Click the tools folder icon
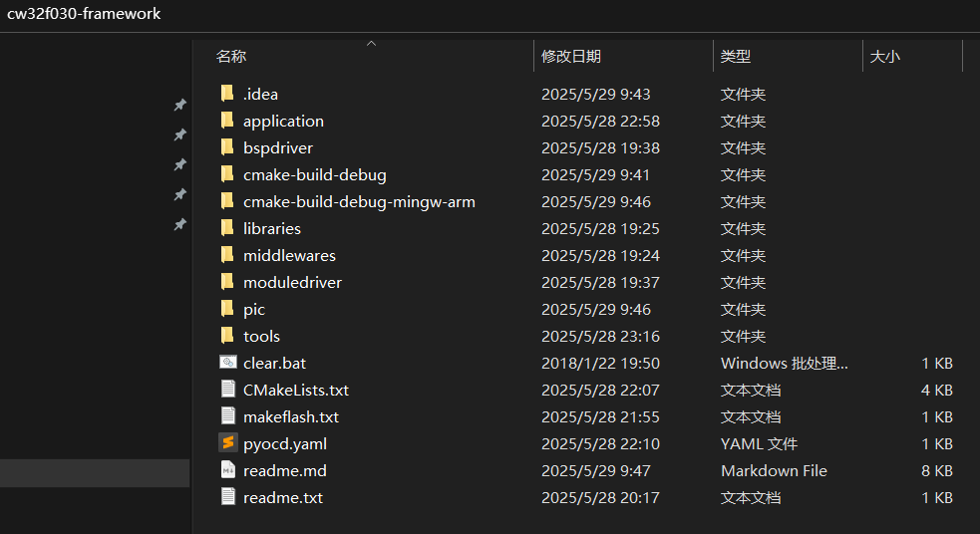Image resolution: width=980 pixels, height=534 pixels. [x=227, y=336]
